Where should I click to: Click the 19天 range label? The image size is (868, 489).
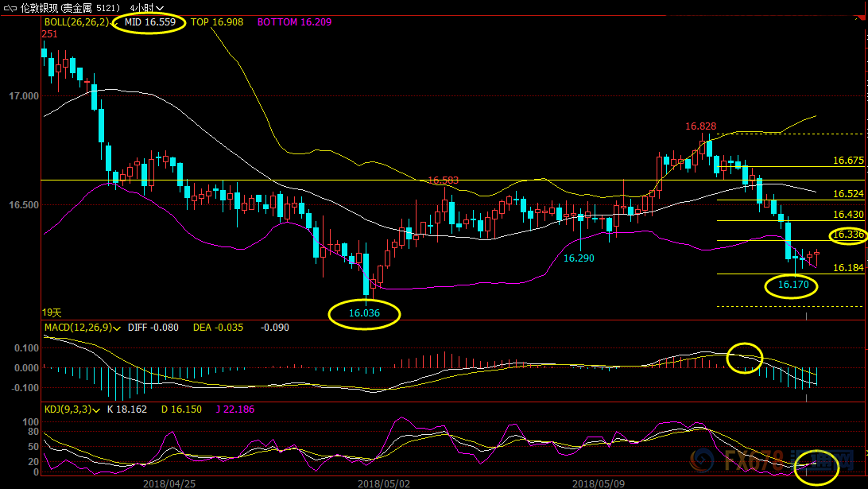tap(51, 313)
